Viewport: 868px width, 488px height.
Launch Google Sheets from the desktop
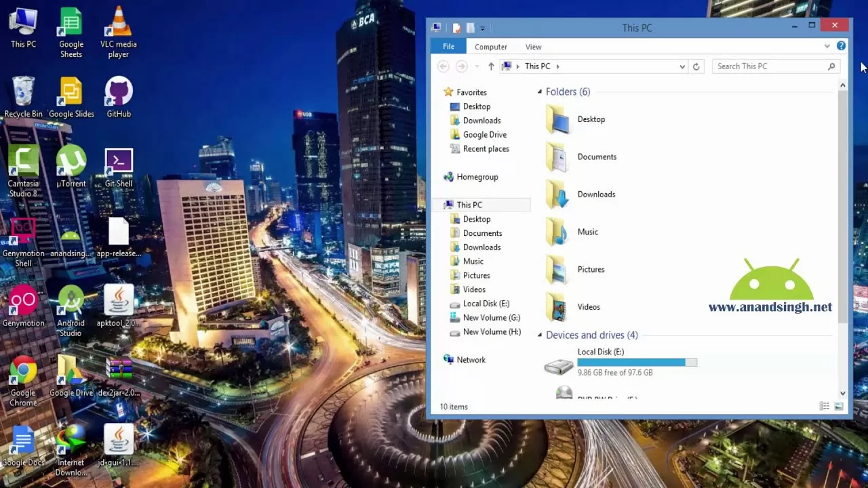point(71,32)
